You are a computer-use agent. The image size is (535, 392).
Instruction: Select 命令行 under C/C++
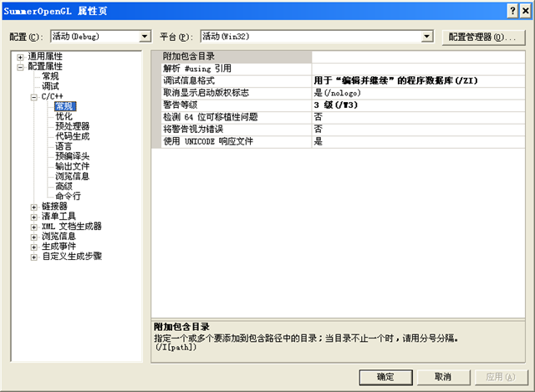pos(68,196)
